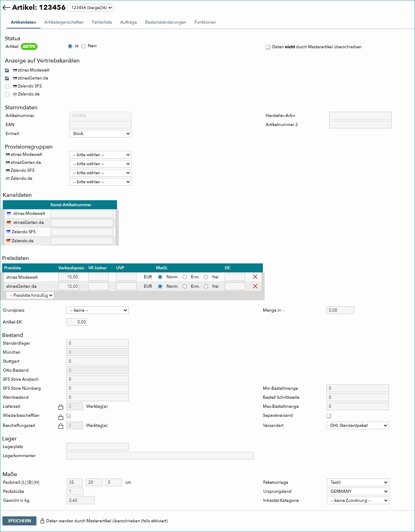The height and width of the screenshot is (532, 415).
Task: Delete the stines Modewelt price list row
Action: tap(255, 277)
